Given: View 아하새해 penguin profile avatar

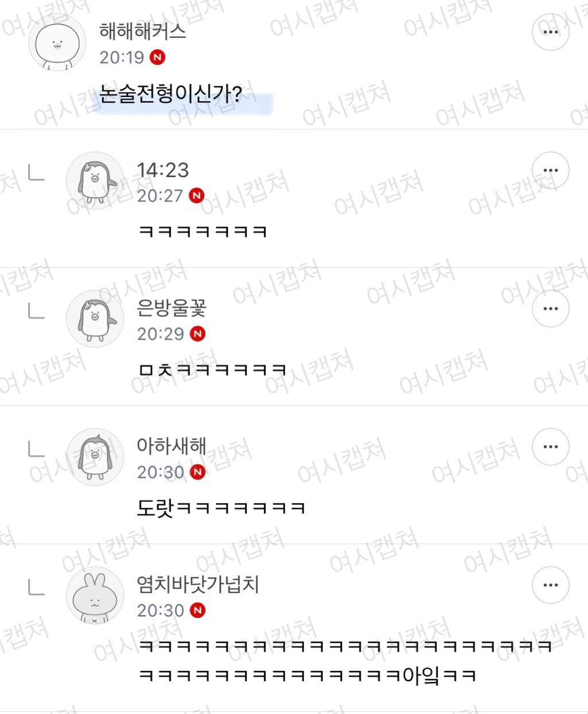Looking at the screenshot, I should (95, 457).
